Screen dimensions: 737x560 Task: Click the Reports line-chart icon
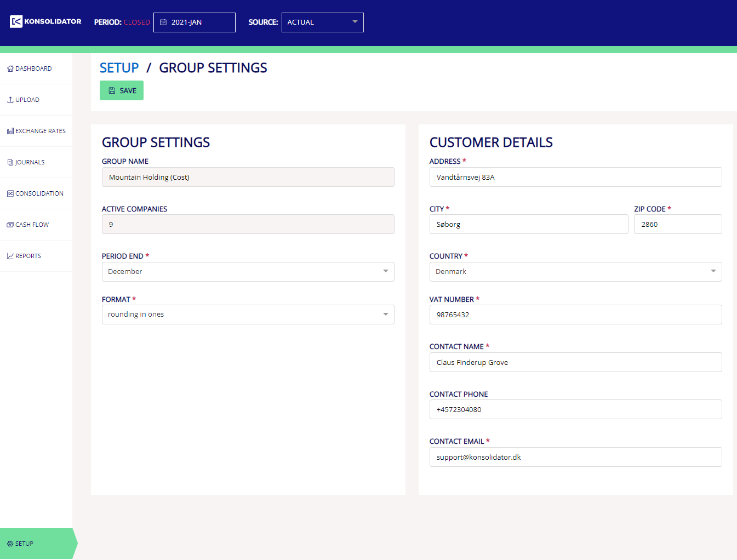pyautogui.click(x=10, y=256)
